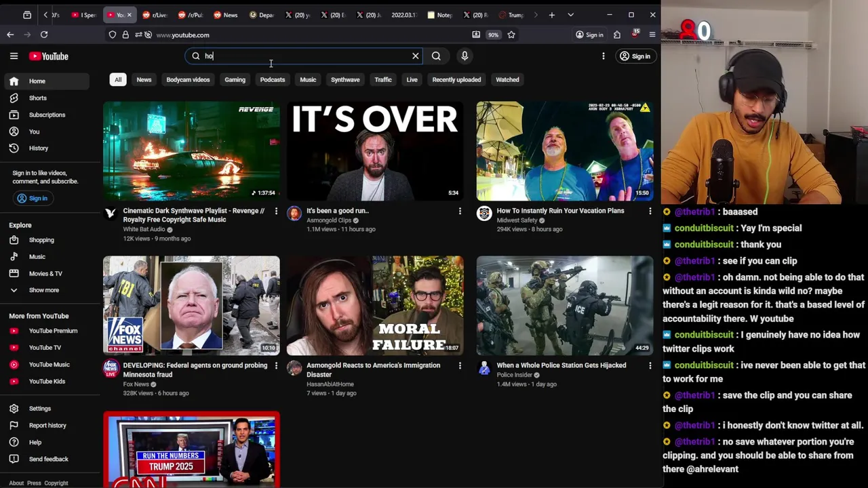Viewport: 868px width, 488px height.
Task: Click Asmongold Clips channel avatar
Action: (x=294, y=213)
